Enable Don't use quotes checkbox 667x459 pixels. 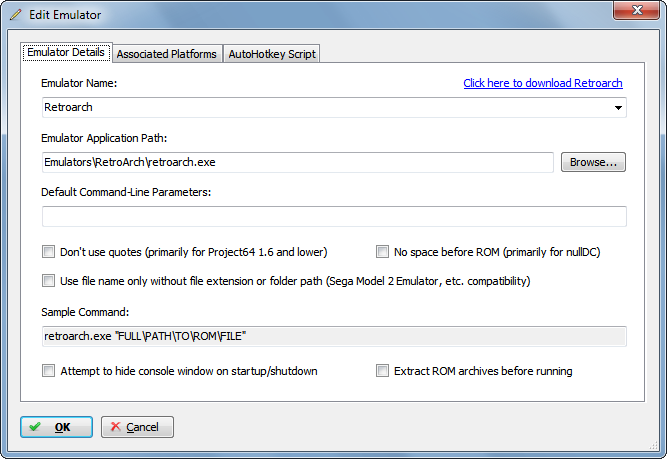(48, 252)
